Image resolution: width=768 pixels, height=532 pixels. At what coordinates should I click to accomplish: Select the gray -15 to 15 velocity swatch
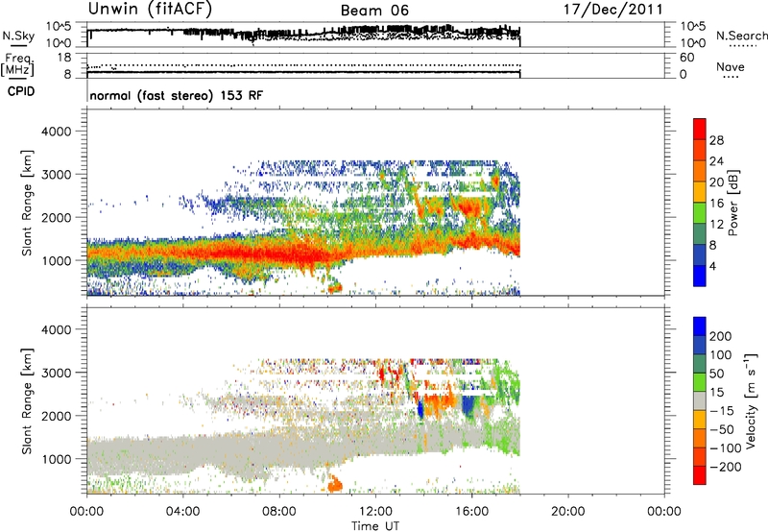point(700,400)
